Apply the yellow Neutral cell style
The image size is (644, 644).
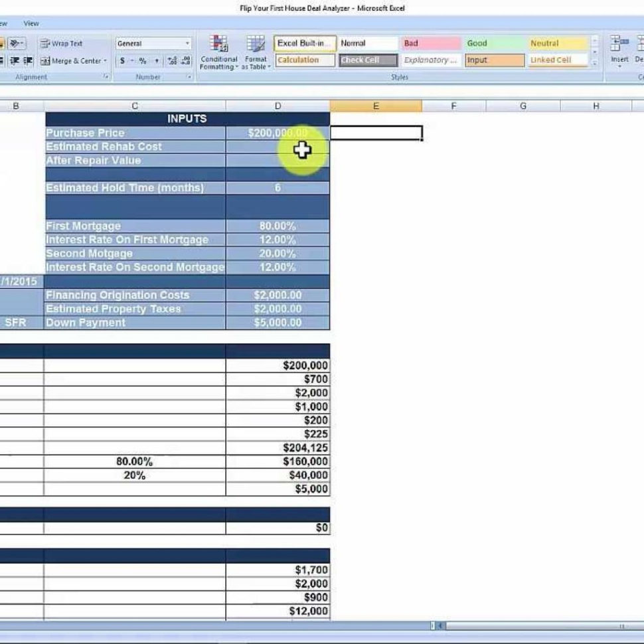(x=558, y=43)
